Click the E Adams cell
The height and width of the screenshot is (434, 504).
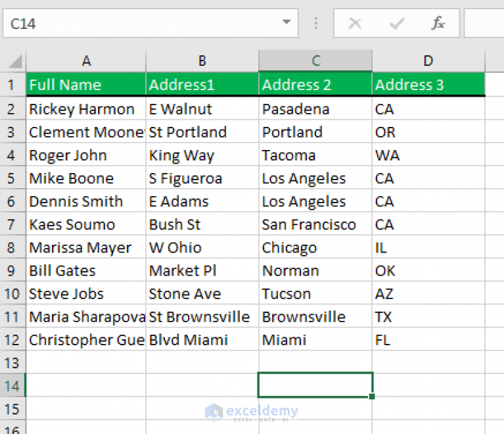pos(202,201)
